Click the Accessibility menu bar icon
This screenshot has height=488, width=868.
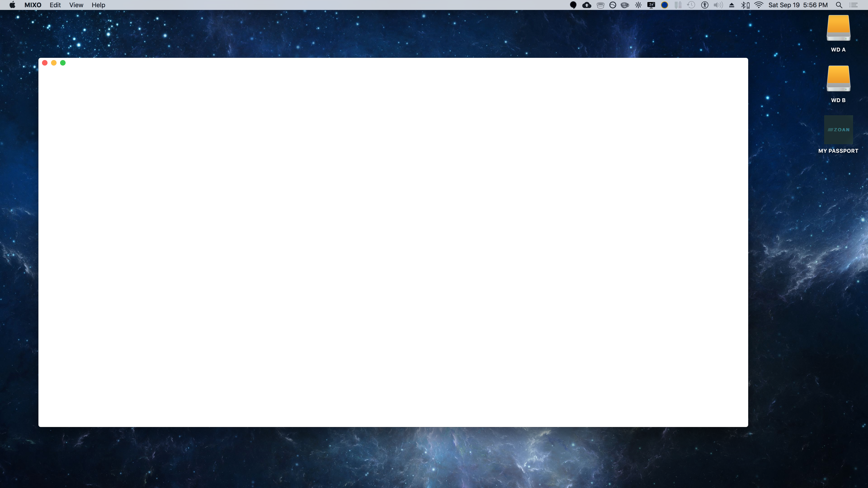705,5
